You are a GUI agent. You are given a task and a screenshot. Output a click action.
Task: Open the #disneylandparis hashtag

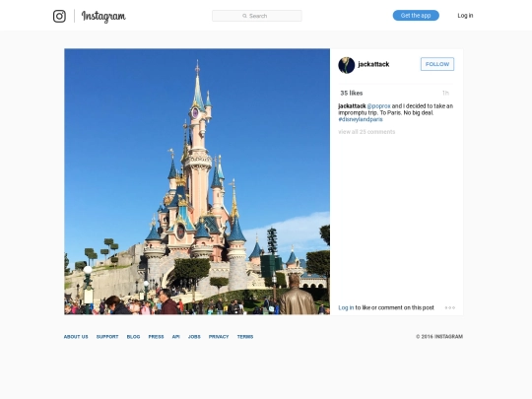tap(361, 119)
